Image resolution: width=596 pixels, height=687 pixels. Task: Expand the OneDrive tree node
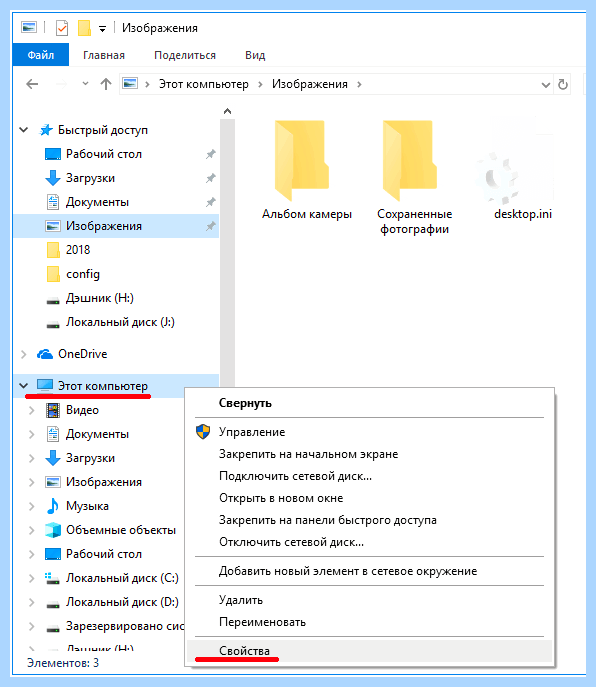pyautogui.click(x=24, y=354)
